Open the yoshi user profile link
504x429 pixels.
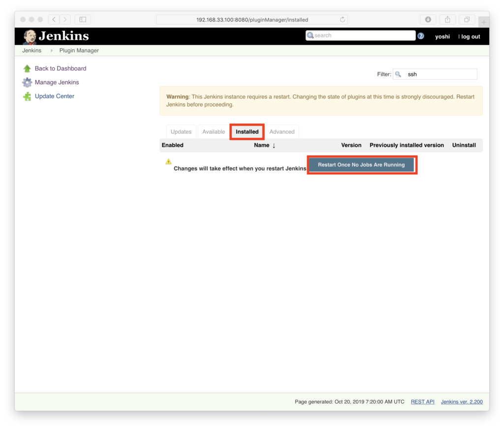click(442, 36)
